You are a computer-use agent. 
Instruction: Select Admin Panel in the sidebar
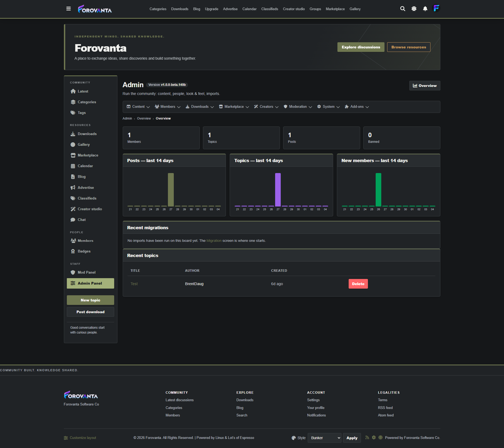(90, 284)
